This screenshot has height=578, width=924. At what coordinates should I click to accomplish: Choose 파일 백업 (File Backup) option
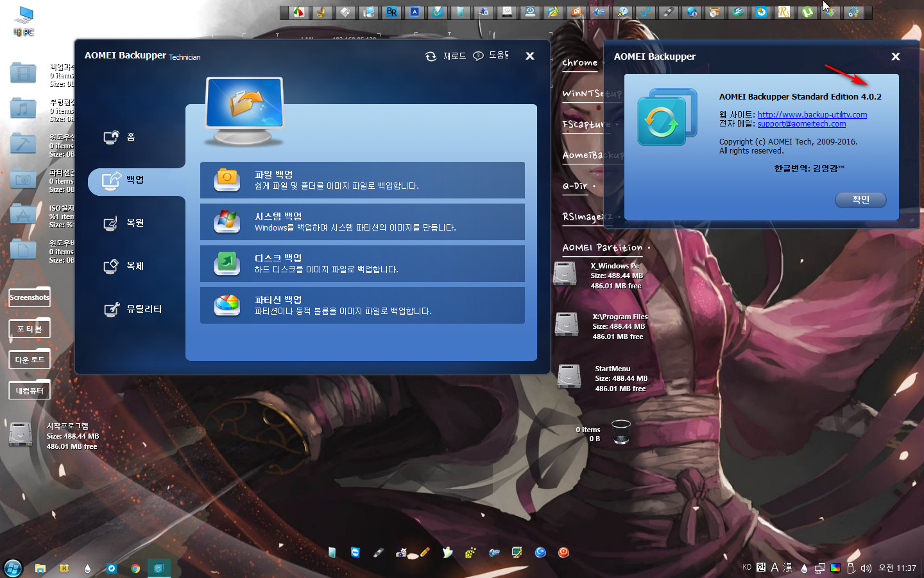pos(363,180)
